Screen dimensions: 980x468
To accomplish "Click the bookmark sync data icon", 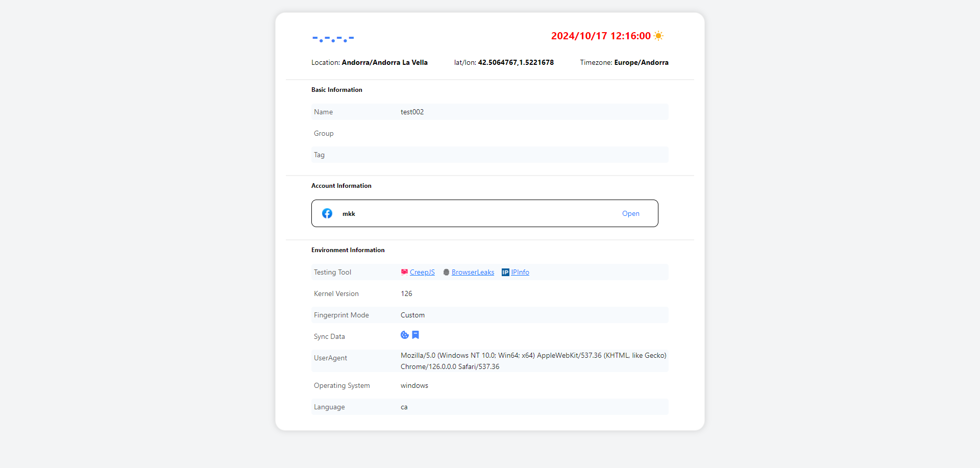I will coord(415,335).
